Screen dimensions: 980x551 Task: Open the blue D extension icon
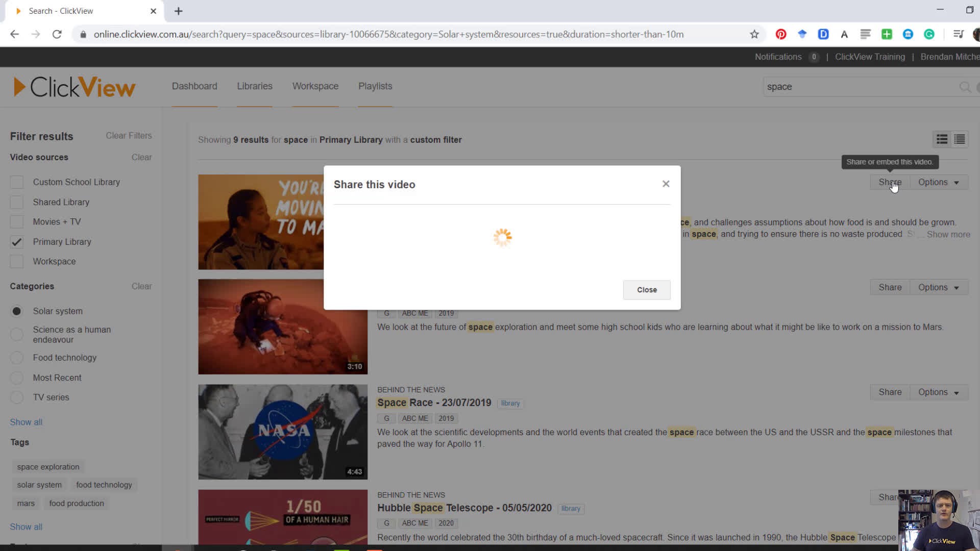coord(823,34)
